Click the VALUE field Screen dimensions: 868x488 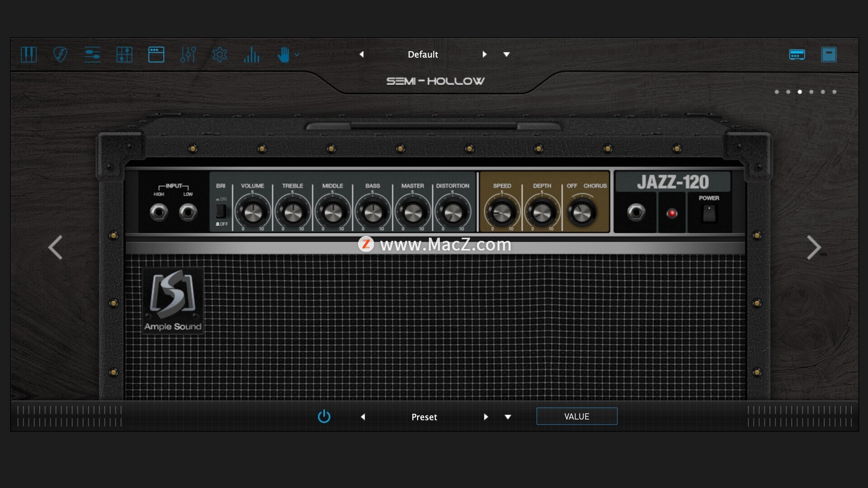point(577,416)
